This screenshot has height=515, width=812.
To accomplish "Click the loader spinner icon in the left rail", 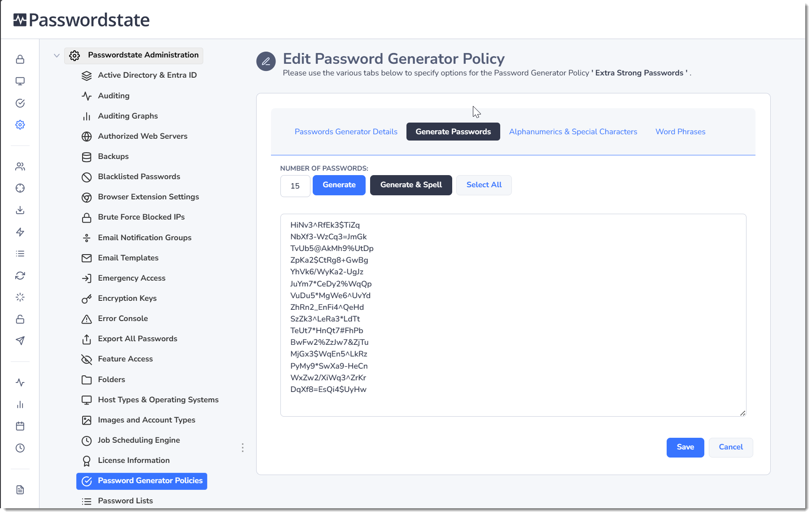I will [20, 297].
